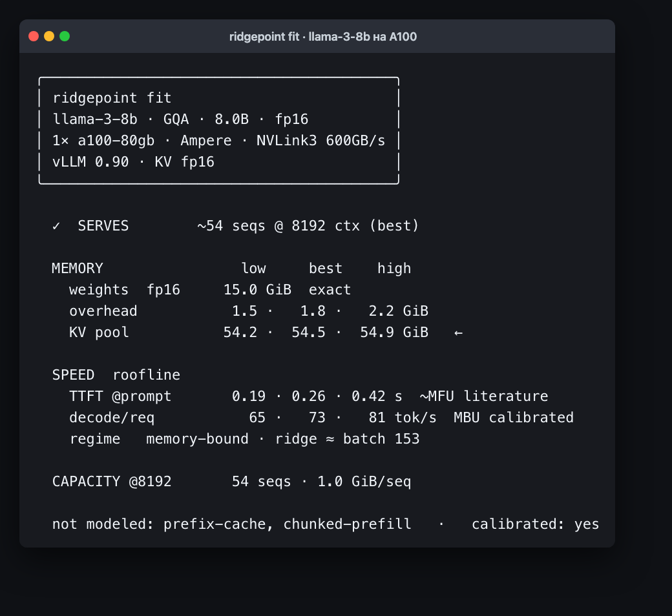Click the KV pool best value '54.5'
Image resolution: width=672 pixels, height=616 pixels.
tap(309, 333)
